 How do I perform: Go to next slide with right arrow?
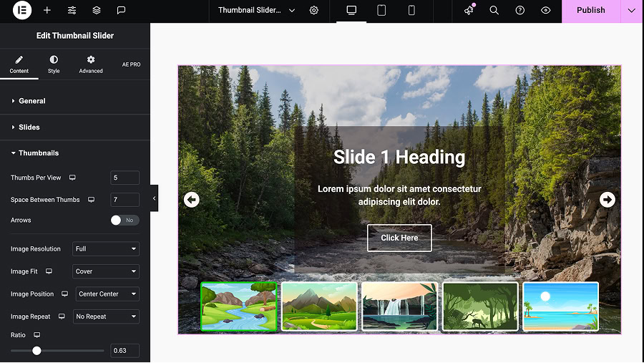(608, 200)
